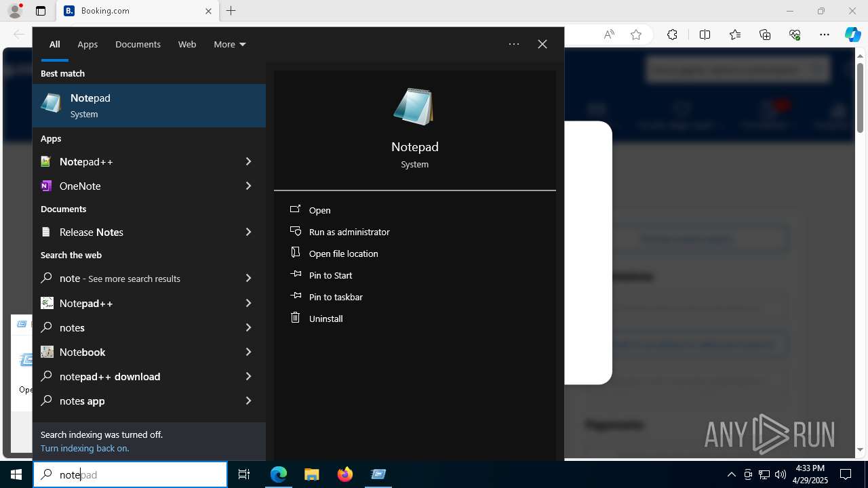
Task: Click the Open action icon
Action: (x=295, y=209)
